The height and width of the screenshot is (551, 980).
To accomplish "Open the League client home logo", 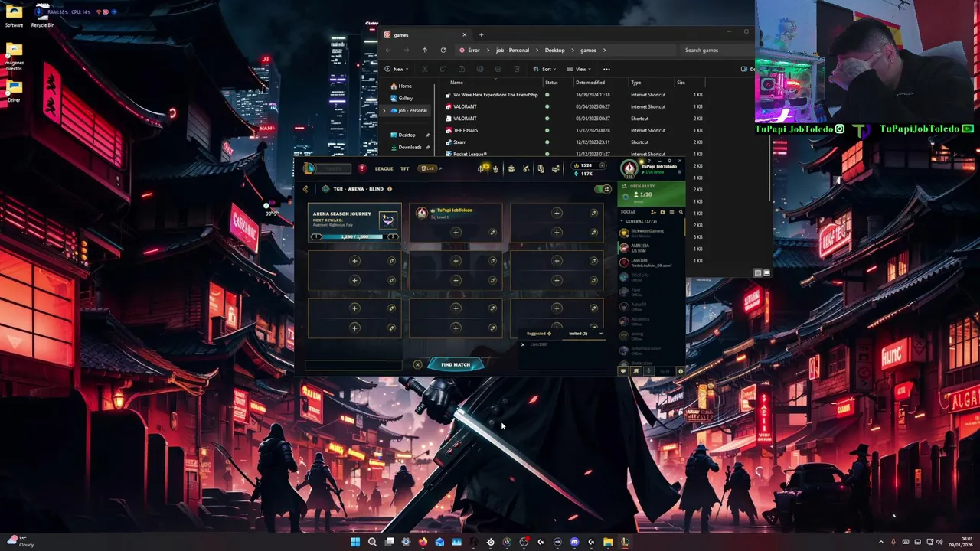I will (309, 168).
